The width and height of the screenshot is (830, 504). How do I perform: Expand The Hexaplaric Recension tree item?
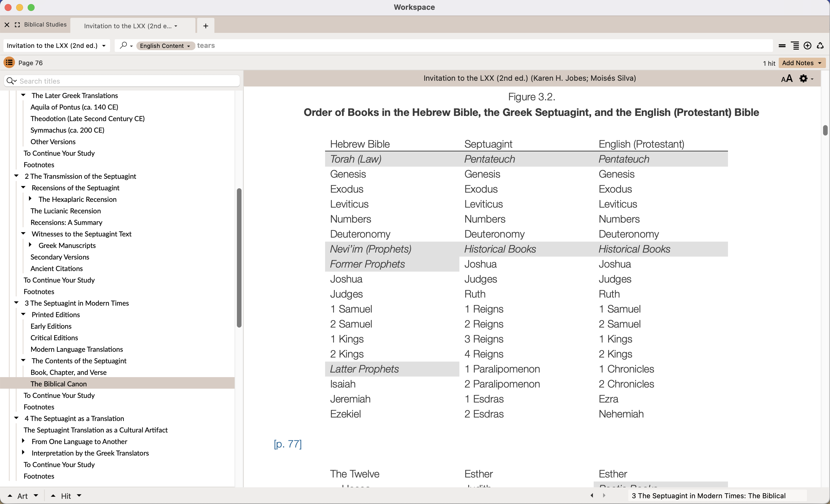[30, 199]
